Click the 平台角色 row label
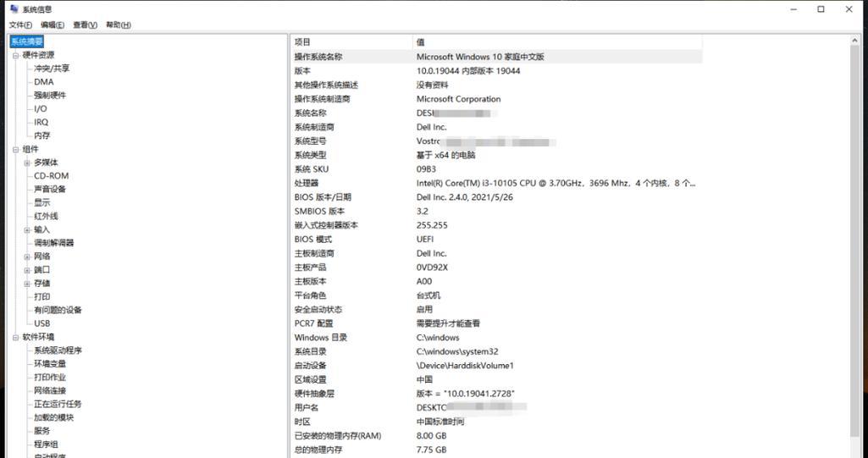Screen dimensions: 868x458 311,295
